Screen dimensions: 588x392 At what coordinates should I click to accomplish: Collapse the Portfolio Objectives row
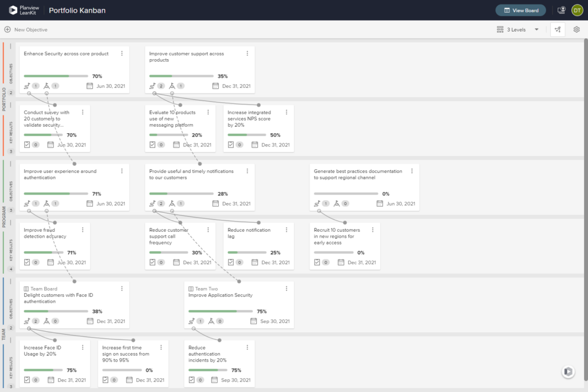[10, 46]
